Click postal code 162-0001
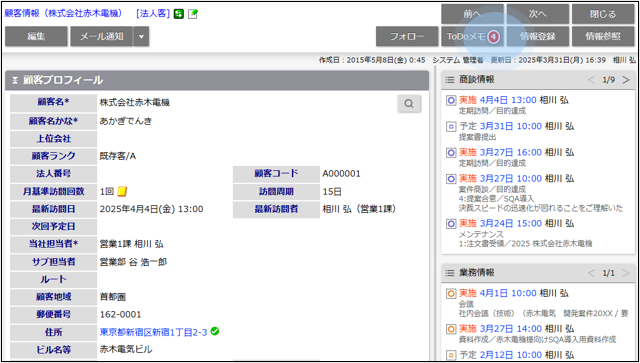This screenshot has width=640, height=363. point(120,315)
